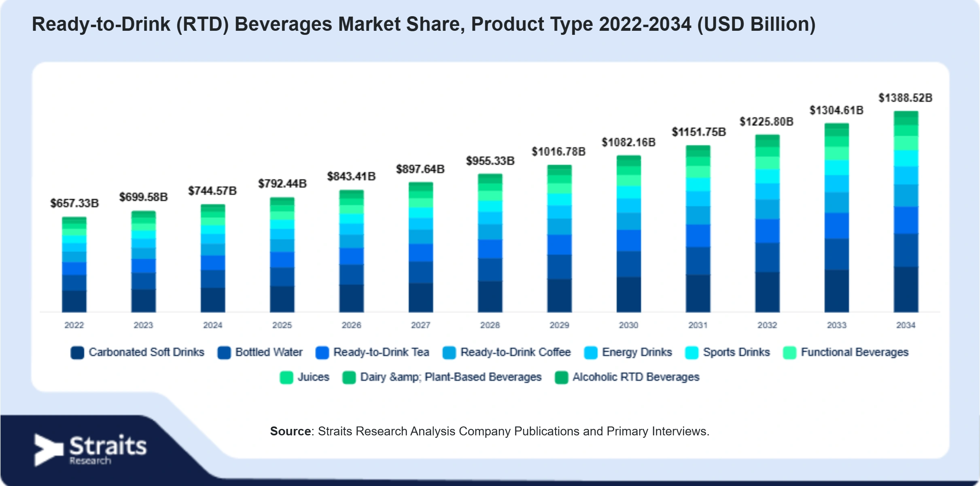Click the Carbonated Soft Drinks legend swatch
980x486 pixels.
[x=77, y=353]
